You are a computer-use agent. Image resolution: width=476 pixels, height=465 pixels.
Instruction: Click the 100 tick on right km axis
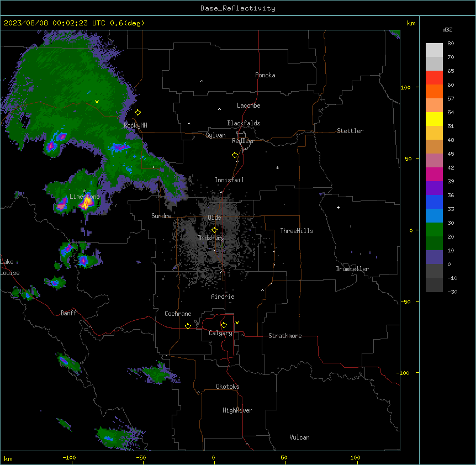tap(405, 87)
